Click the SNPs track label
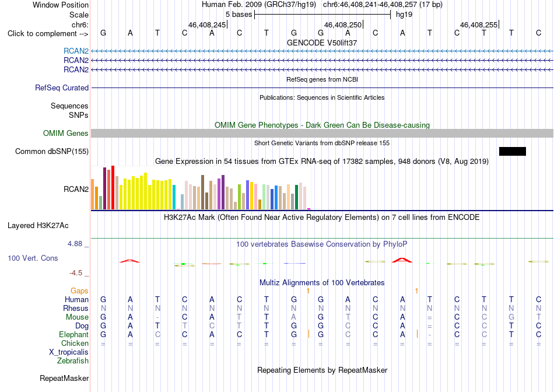The width and height of the screenshot is (554, 392). (79, 116)
